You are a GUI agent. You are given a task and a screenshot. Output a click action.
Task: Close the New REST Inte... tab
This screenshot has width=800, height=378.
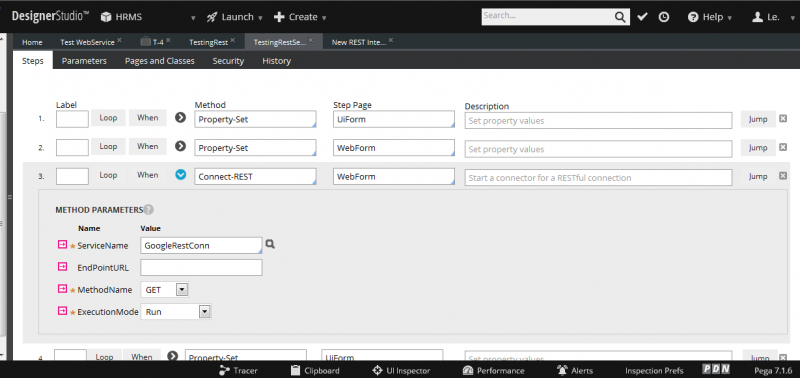pos(391,40)
